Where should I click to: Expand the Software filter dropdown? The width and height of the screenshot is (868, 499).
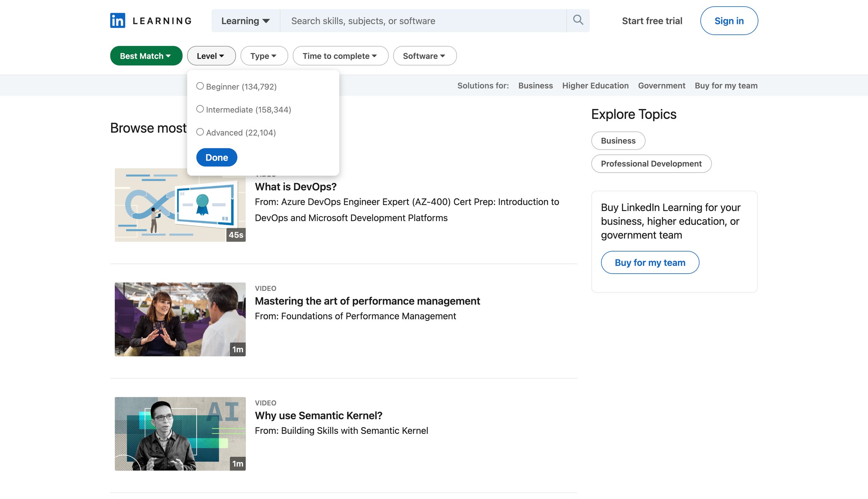(425, 56)
